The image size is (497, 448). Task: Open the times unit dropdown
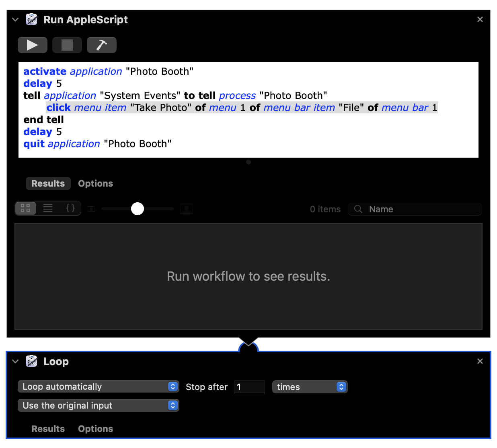(x=310, y=387)
